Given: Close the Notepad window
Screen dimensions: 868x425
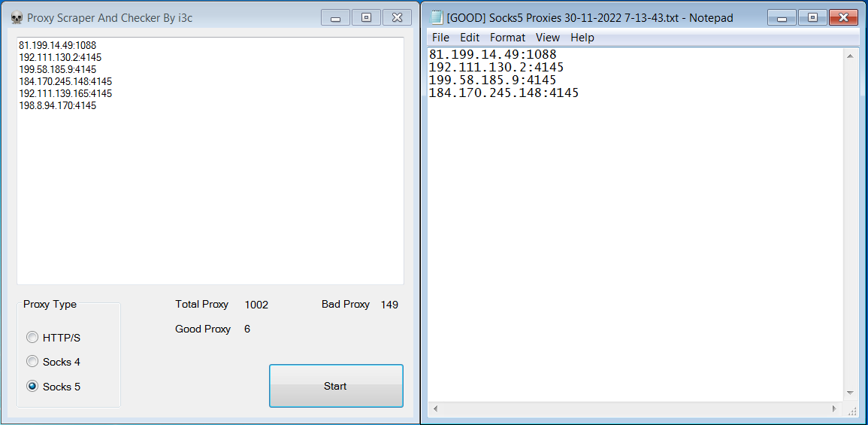Looking at the screenshot, I should [842, 17].
